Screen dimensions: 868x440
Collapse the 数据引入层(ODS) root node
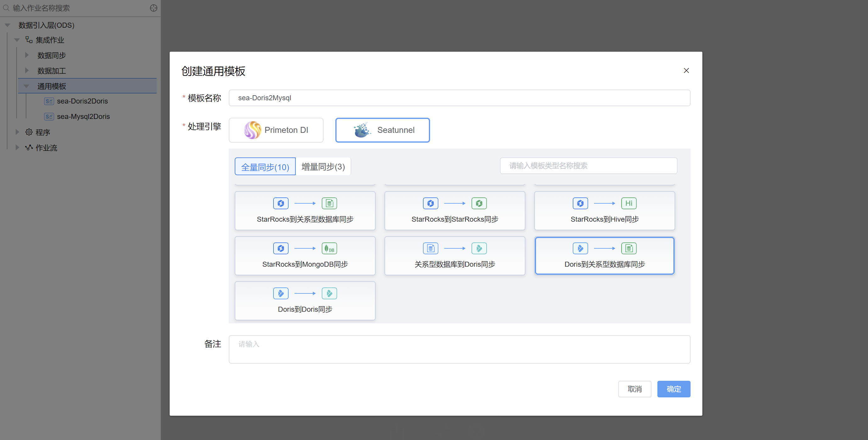coord(8,25)
